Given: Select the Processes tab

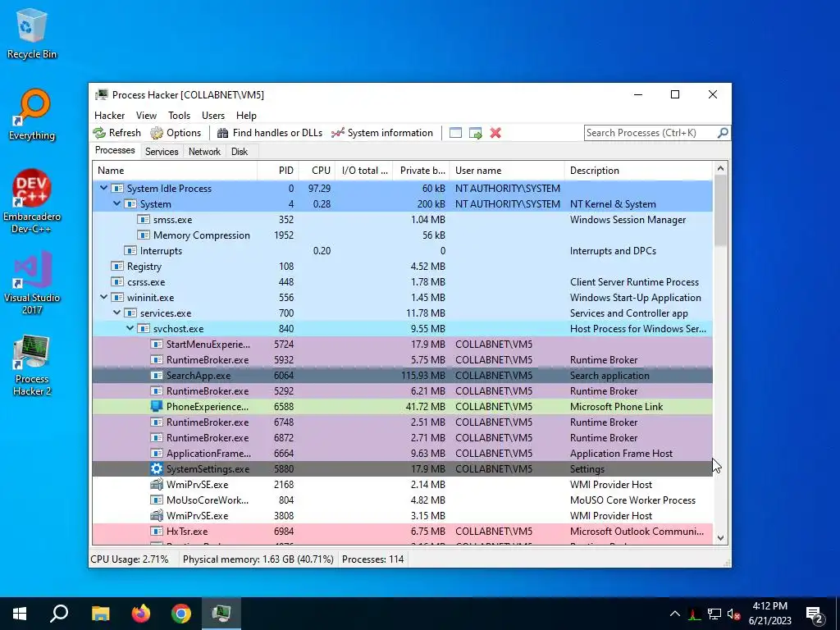Looking at the screenshot, I should click(115, 151).
